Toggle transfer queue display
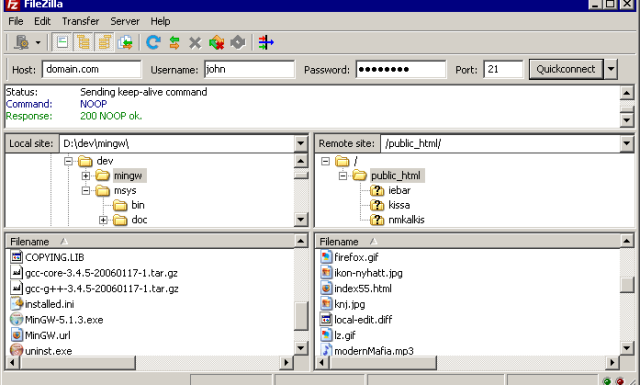 tap(125, 42)
